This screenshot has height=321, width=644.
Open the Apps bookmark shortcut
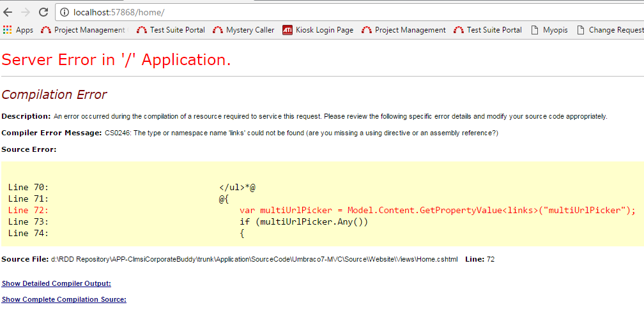(18, 30)
